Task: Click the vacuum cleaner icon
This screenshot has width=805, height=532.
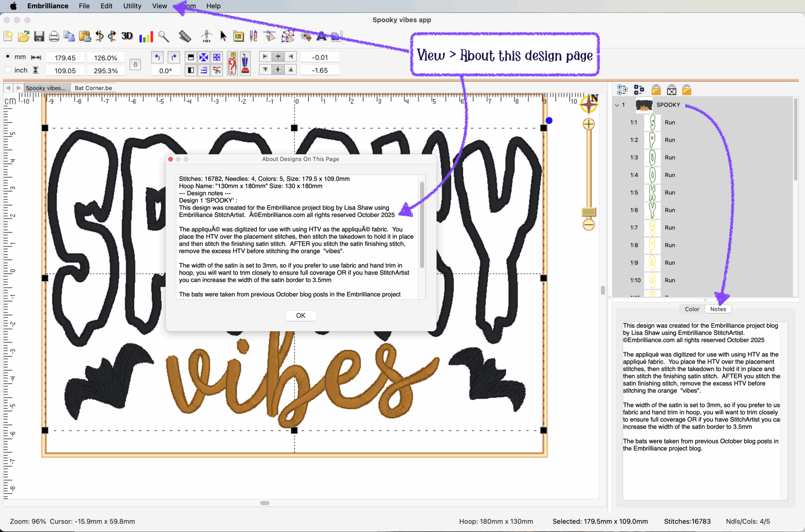Action: [x=245, y=64]
